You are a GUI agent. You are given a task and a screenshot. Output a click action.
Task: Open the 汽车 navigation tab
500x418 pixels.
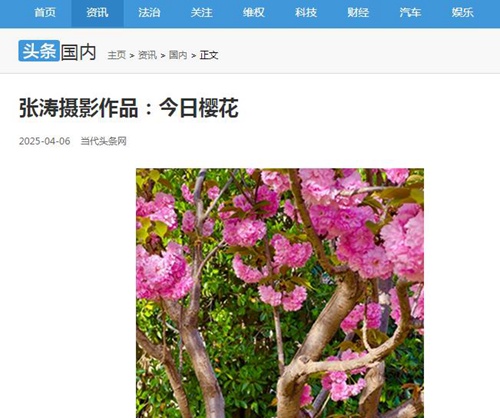[x=410, y=13]
